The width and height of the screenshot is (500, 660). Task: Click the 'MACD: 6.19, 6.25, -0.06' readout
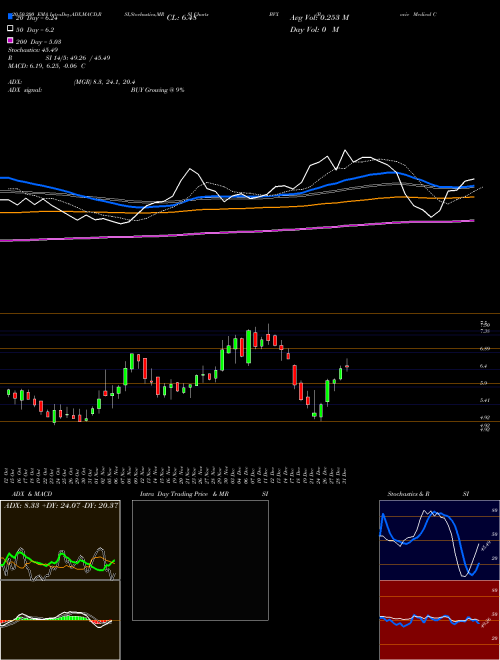(47, 66)
